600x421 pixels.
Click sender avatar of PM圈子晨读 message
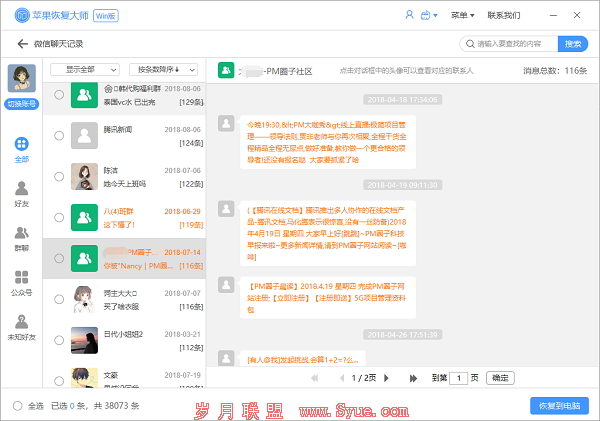pos(226,285)
